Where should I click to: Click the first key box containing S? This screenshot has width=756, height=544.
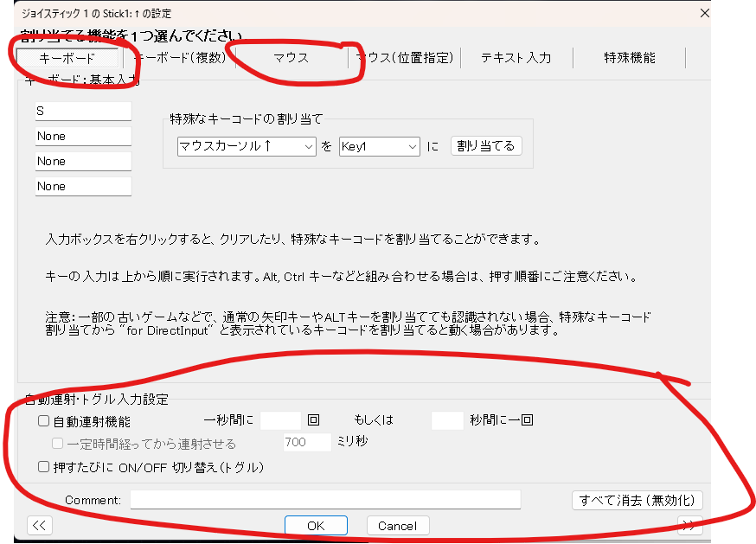pos(83,111)
